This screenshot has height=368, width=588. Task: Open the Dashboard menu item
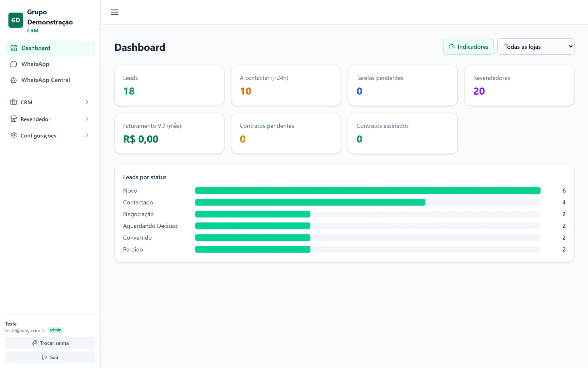[x=50, y=48]
